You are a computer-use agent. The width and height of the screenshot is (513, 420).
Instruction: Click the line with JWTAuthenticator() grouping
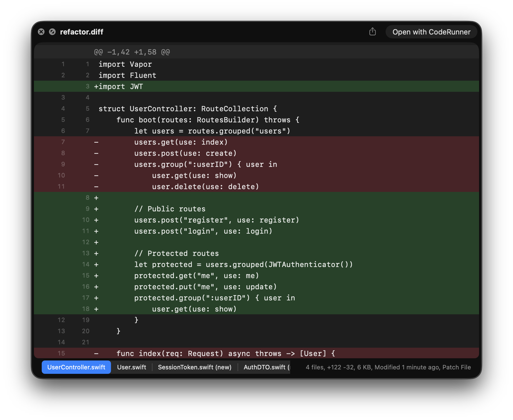(243, 265)
